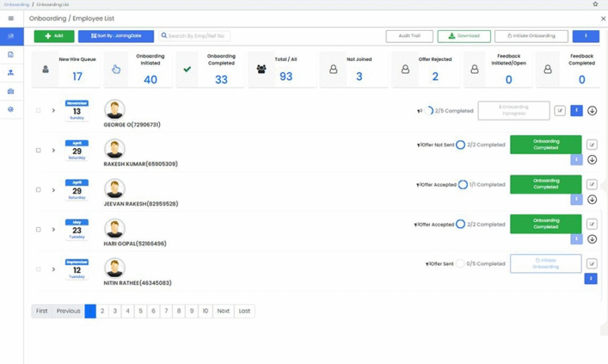Click edit icon for Hari Gopal row
608x364 pixels.
[592, 224]
